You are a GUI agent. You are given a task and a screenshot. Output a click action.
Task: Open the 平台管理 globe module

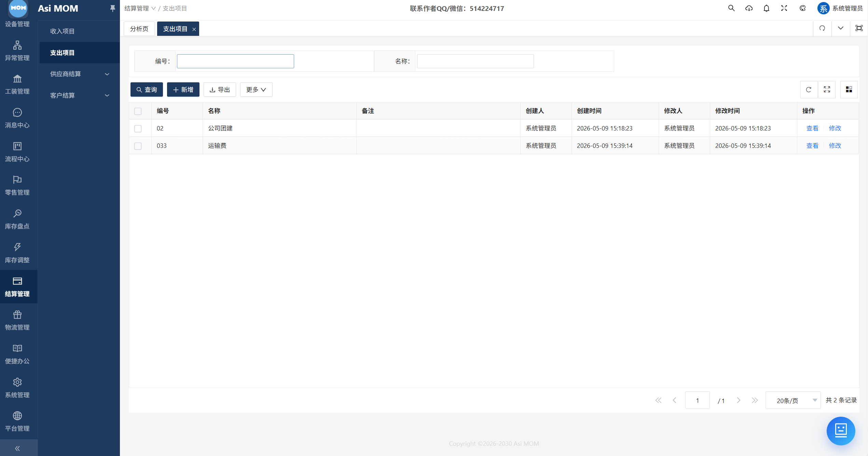coord(17,421)
